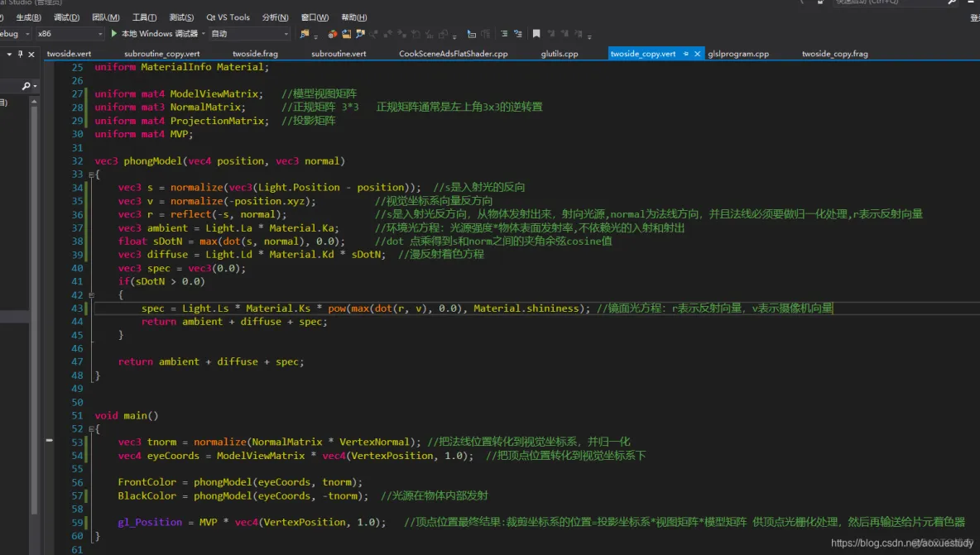The height and width of the screenshot is (555, 980).
Task: Click the 'vec3 phongModel' signature on line 32
Action: pos(219,161)
